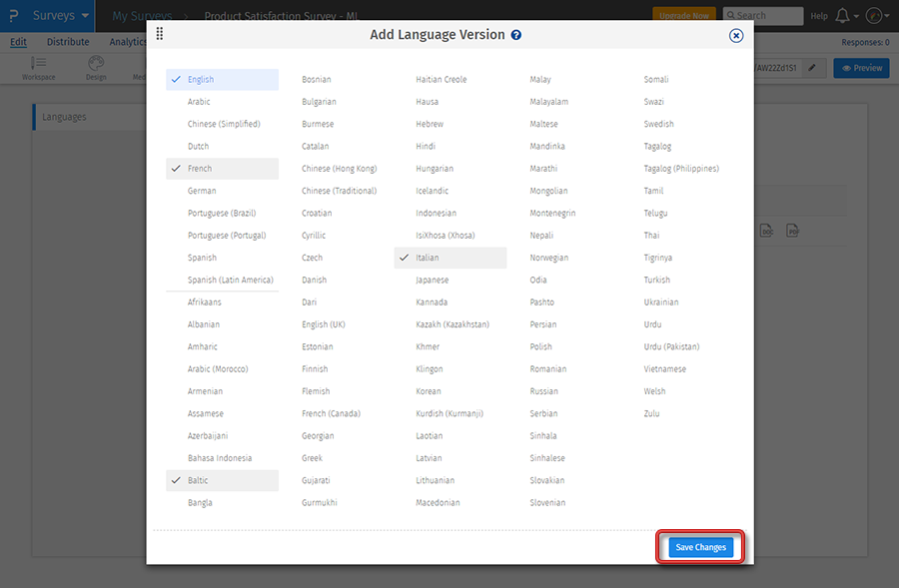Switch to the Distribute tab

(68, 41)
